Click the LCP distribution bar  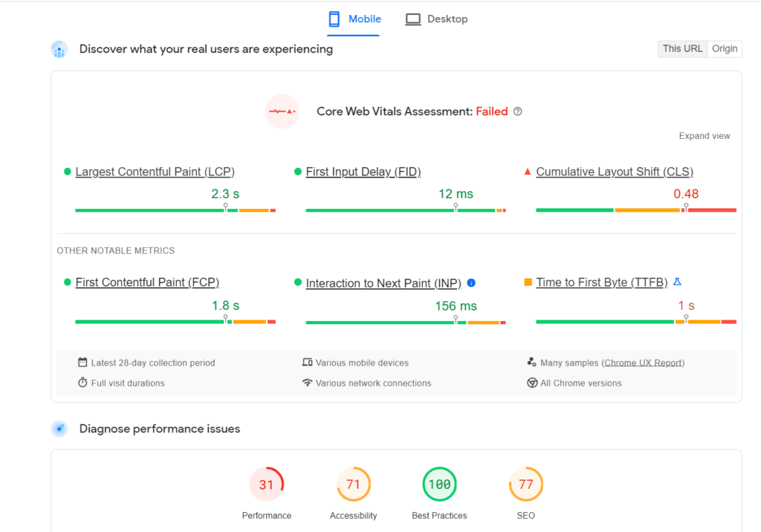pyautogui.click(x=175, y=210)
